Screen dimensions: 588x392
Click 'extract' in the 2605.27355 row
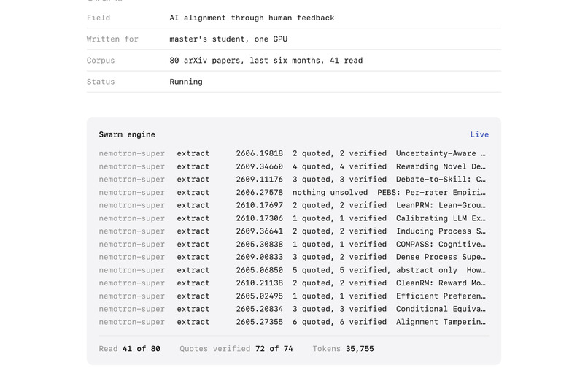193,322
